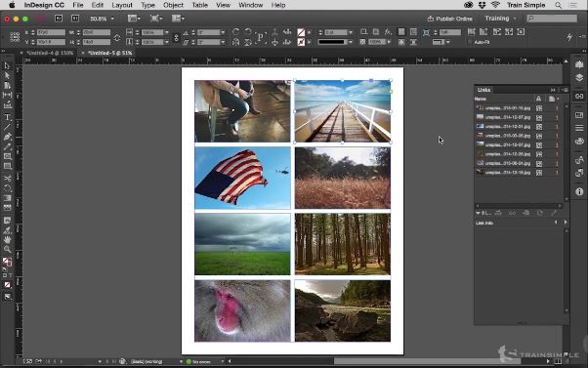Open the Arrange Documents dropdown
Viewport: 588px width, 368px height.
pos(178,19)
